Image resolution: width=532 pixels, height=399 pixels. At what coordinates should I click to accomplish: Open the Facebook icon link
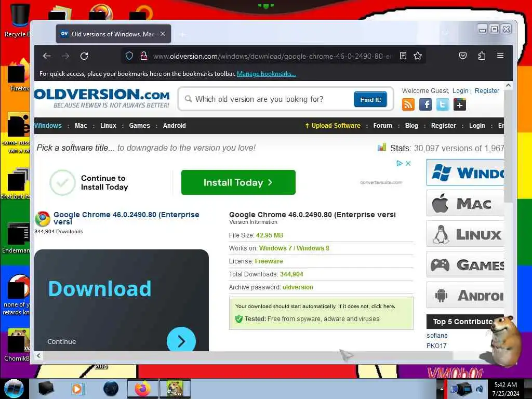(x=425, y=104)
